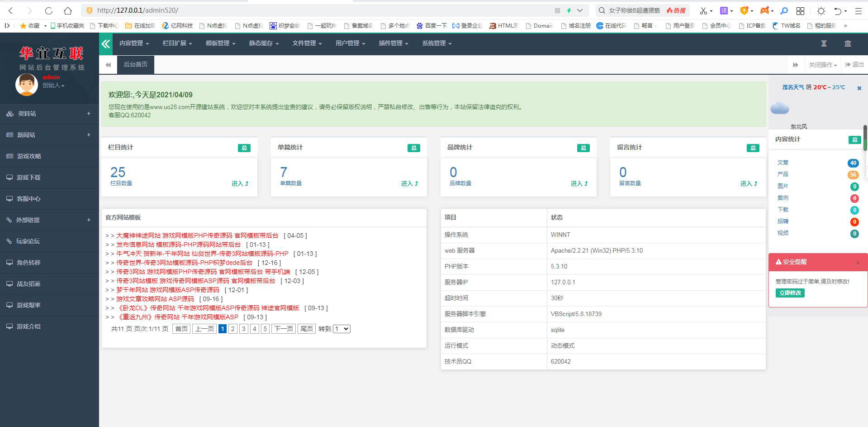Click 下一页 pagination button
This screenshot has height=427, width=868.
pos(284,329)
